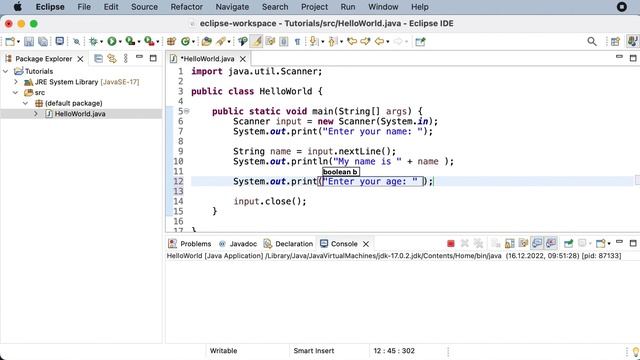Toggle Show Console on Standard Error
640x360 pixels.
[551, 244]
